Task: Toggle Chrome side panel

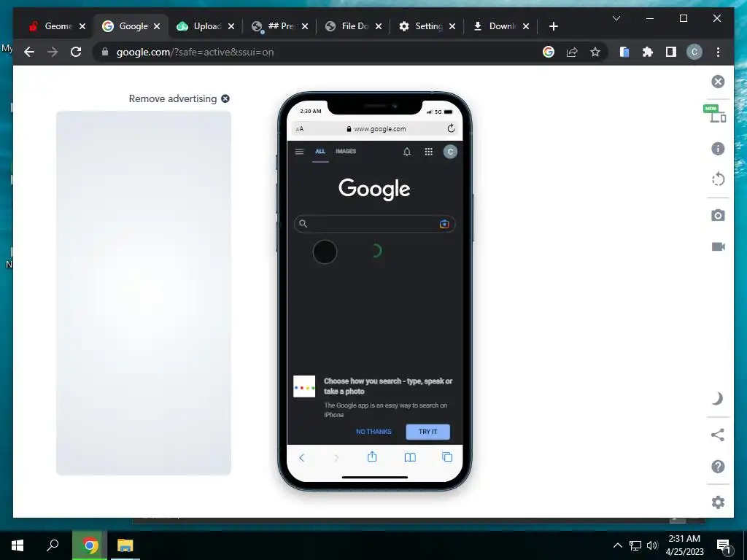Action: point(671,52)
